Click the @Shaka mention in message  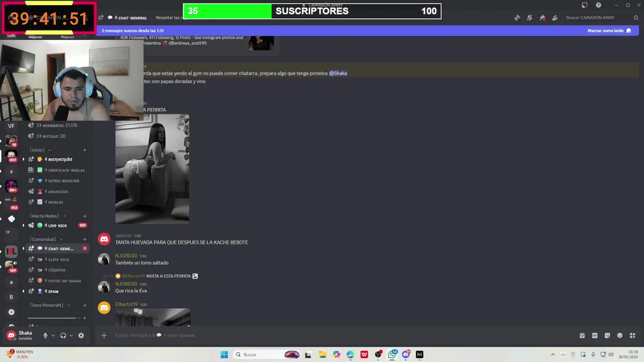(x=338, y=73)
